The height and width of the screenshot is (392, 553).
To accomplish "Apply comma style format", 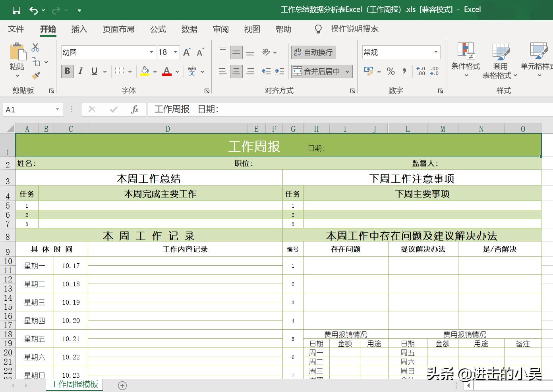I will (x=404, y=71).
